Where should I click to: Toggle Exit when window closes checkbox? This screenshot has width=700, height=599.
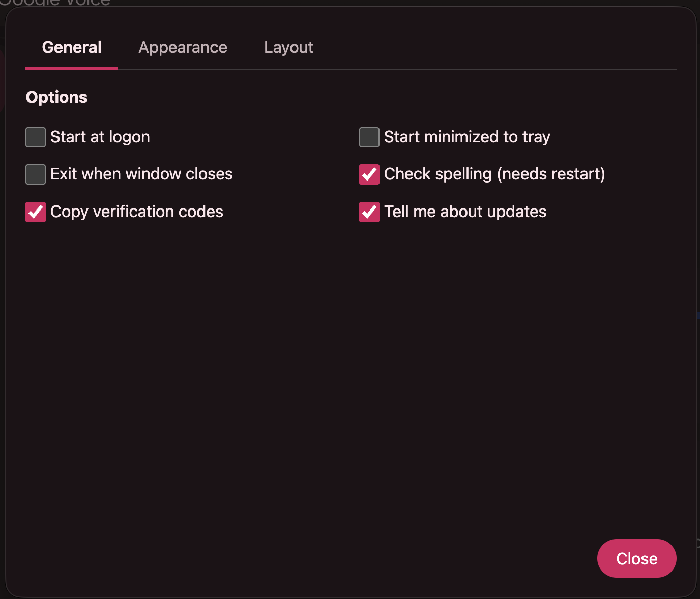36,174
